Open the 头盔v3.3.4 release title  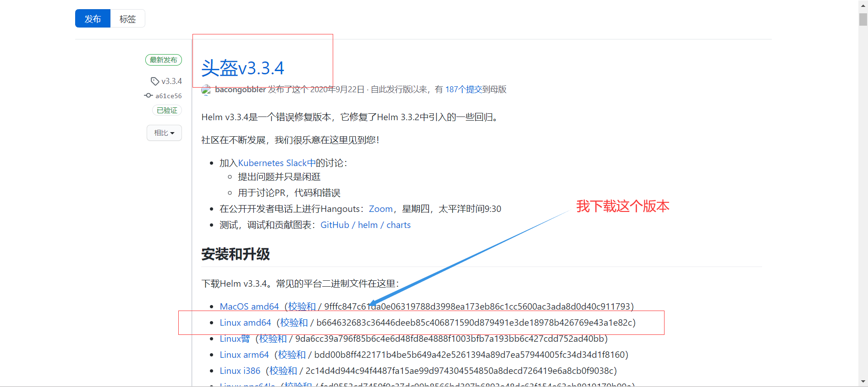(243, 68)
